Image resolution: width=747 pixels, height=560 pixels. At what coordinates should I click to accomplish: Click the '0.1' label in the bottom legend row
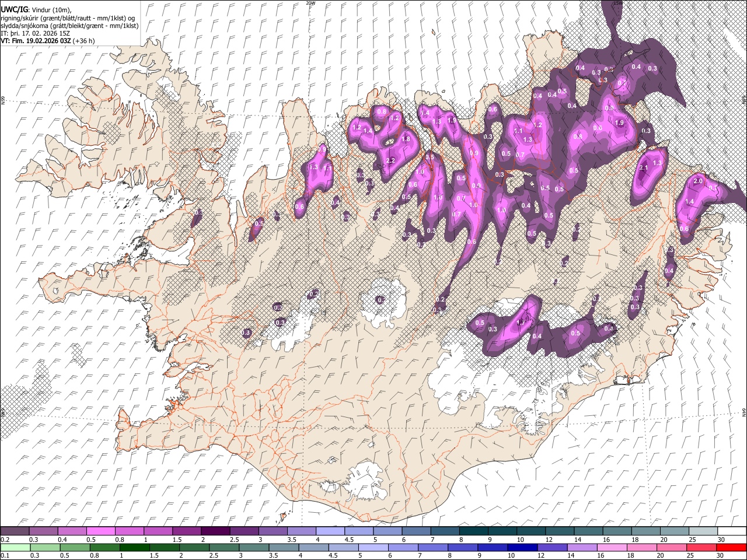tap(5, 556)
